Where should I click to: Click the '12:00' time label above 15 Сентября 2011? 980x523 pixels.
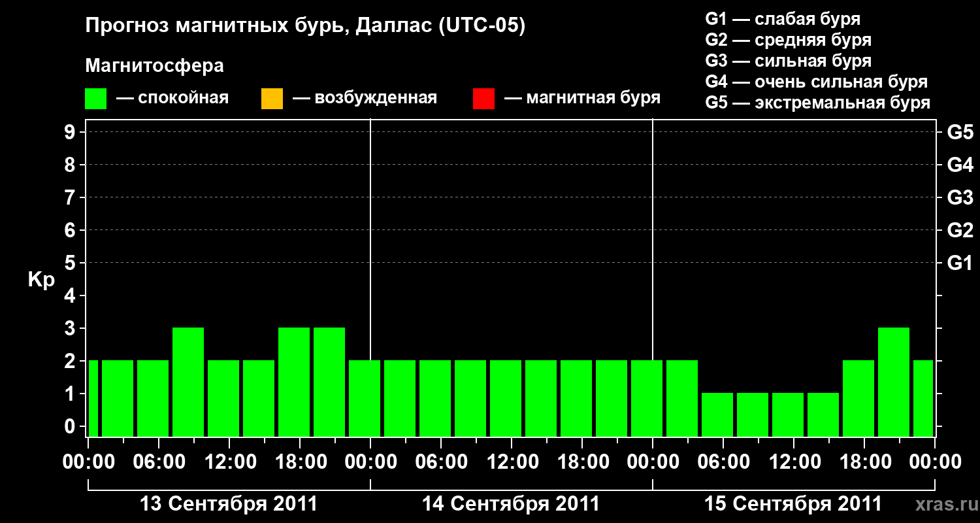(x=794, y=462)
